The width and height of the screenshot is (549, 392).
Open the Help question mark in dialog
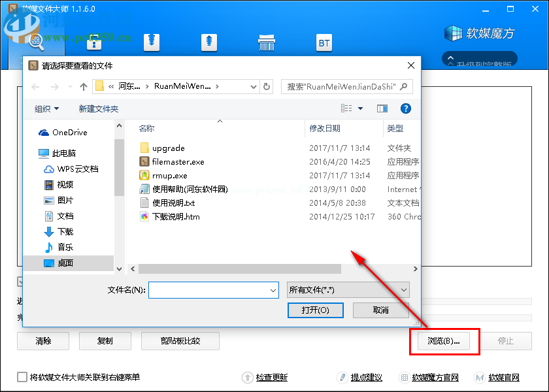tap(406, 108)
